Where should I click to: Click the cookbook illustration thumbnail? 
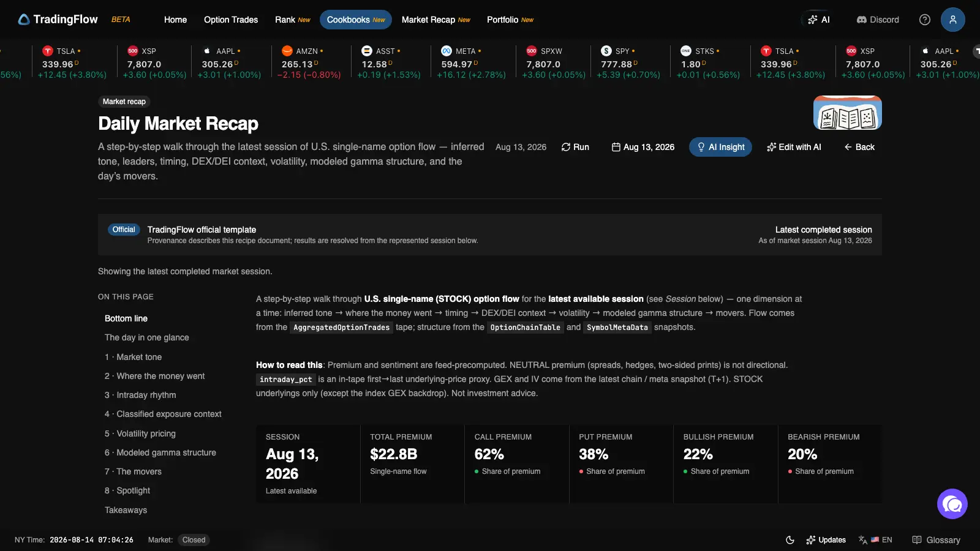848,113
